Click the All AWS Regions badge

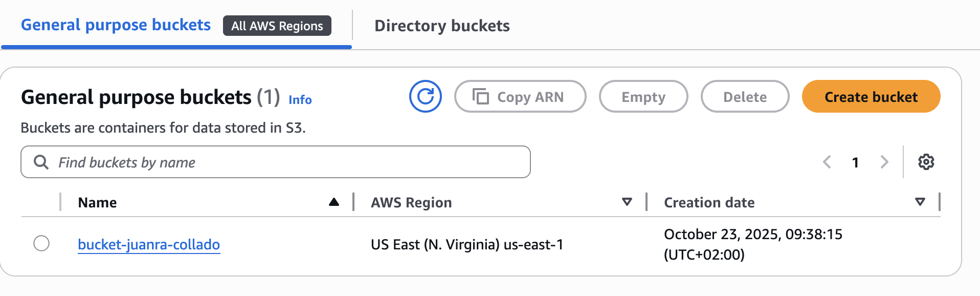point(277,26)
